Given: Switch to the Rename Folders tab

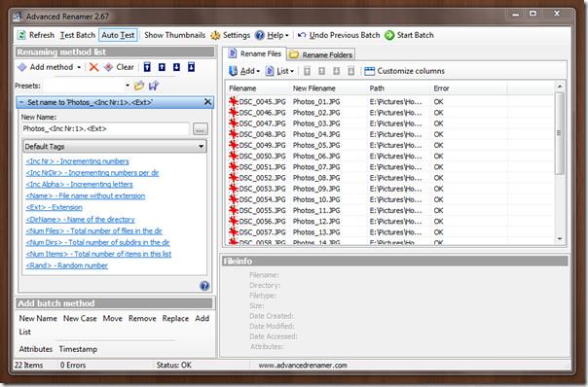Looking at the screenshot, I should tap(321, 55).
